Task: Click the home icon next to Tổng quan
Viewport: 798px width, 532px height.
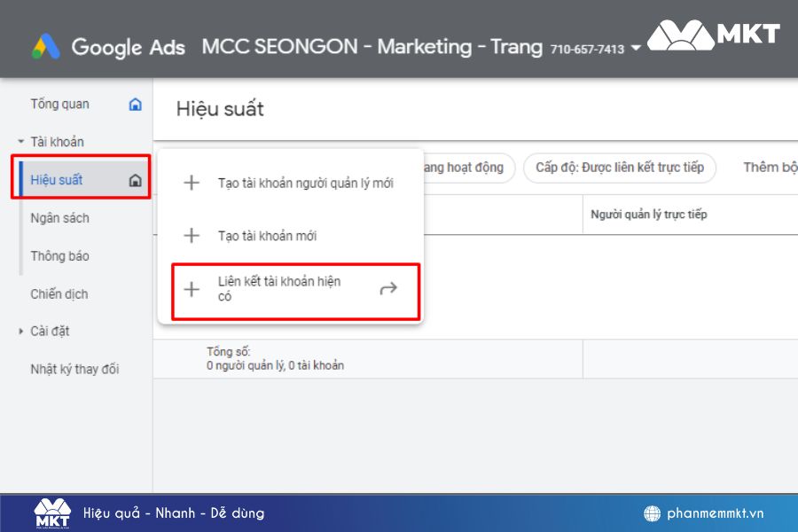Action: click(x=134, y=104)
